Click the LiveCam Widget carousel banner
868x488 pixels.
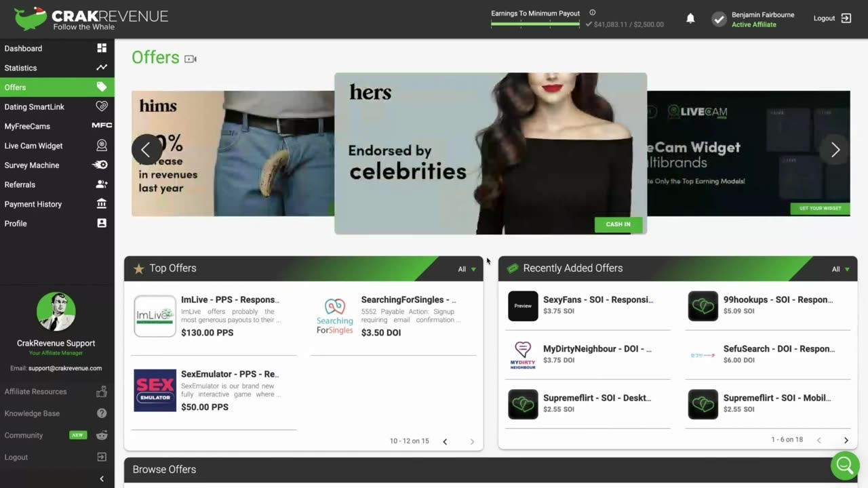tap(748, 153)
